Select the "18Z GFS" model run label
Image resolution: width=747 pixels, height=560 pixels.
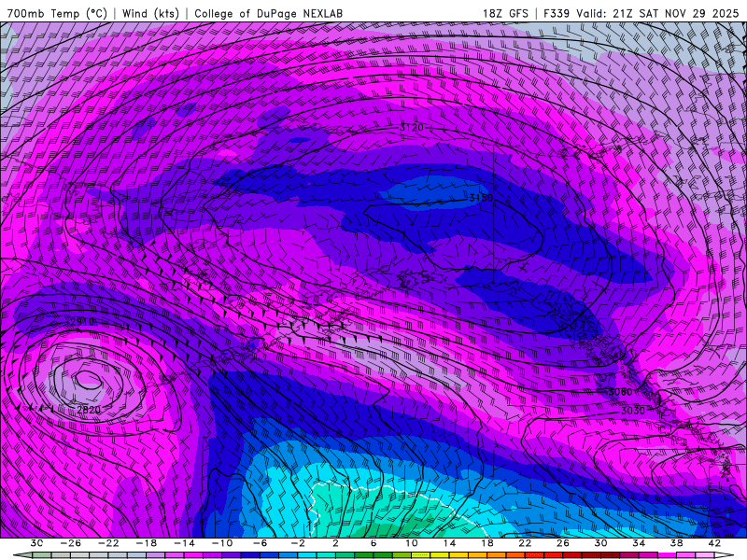(x=505, y=14)
